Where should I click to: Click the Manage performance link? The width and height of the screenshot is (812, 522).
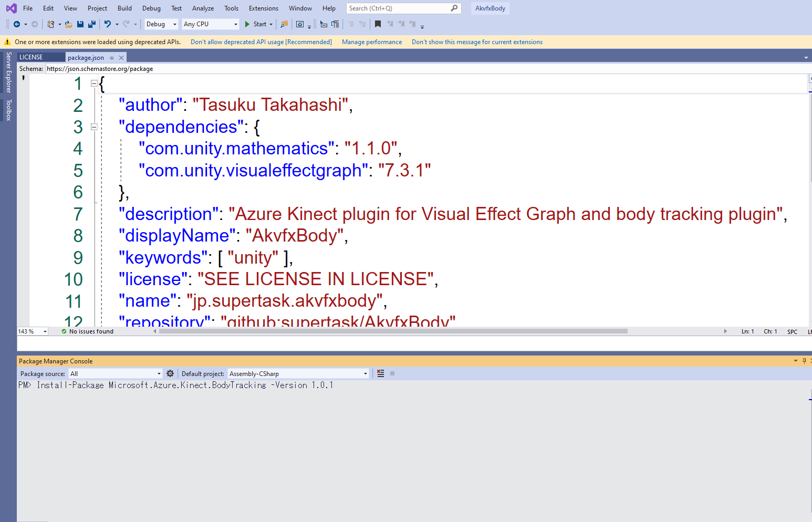pyautogui.click(x=372, y=42)
